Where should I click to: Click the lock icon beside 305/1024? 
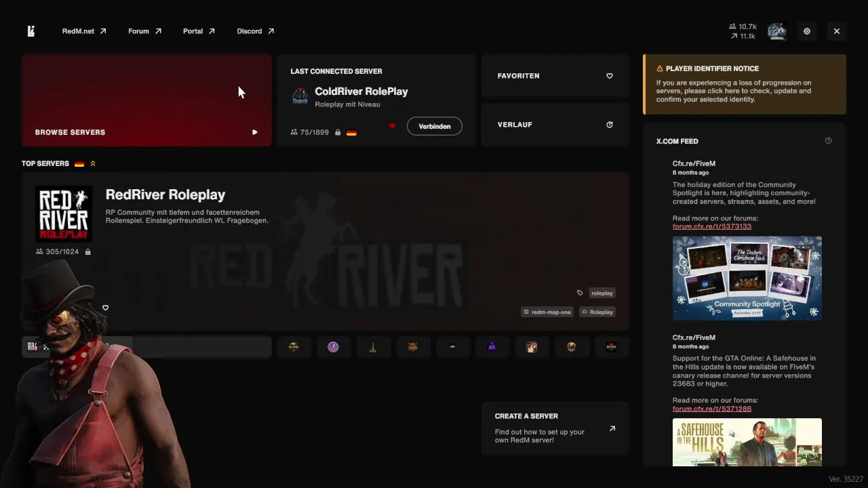[x=87, y=252]
